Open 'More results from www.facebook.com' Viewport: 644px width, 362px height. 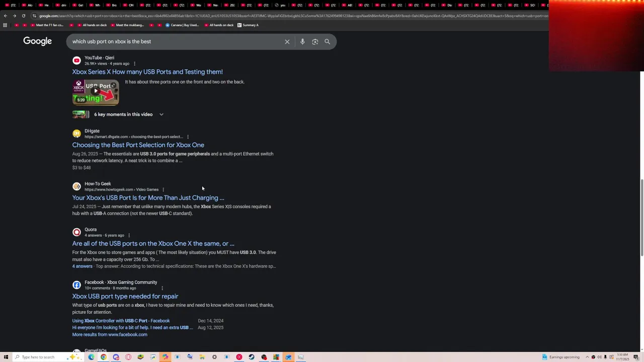pos(110,334)
